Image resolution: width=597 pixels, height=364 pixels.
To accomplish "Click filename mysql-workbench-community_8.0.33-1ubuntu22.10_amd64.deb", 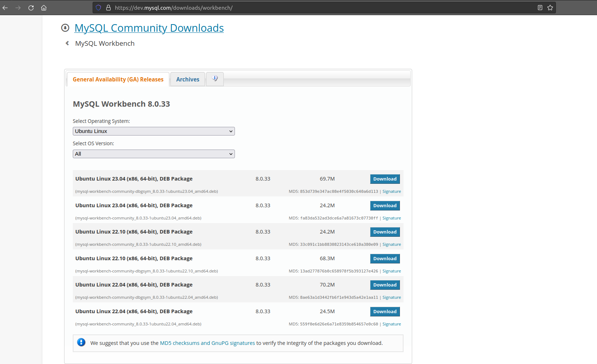I will tap(138, 244).
